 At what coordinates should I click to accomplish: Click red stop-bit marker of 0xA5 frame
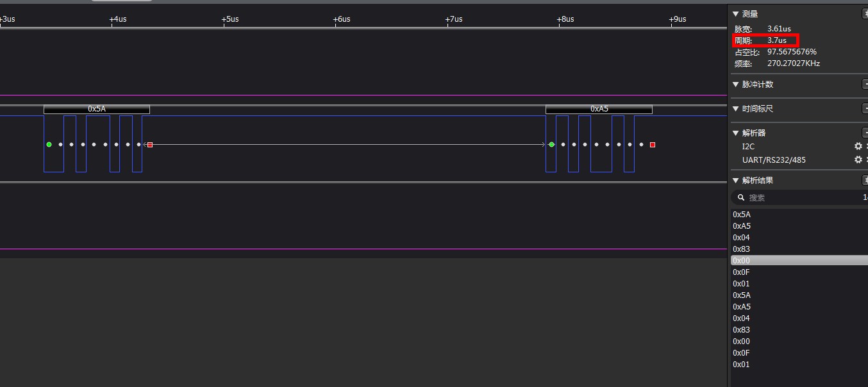(x=653, y=145)
